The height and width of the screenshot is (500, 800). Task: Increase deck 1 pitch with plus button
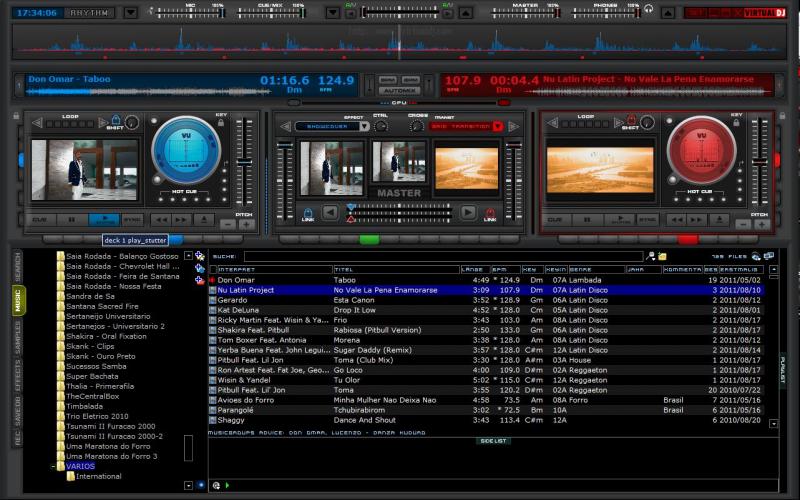click(x=247, y=224)
